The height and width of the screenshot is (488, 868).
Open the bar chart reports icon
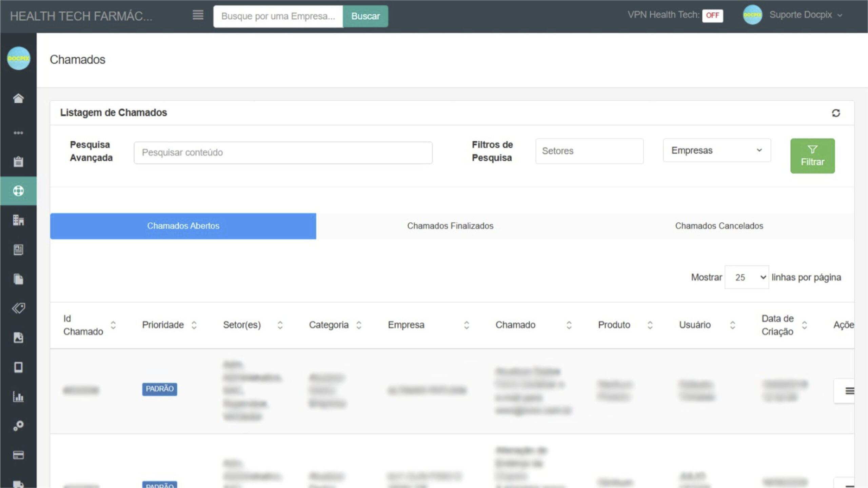[x=18, y=396]
